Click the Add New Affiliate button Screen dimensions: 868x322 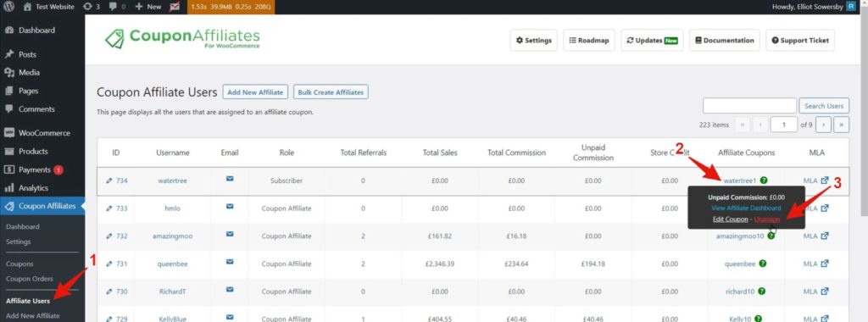[x=255, y=92]
